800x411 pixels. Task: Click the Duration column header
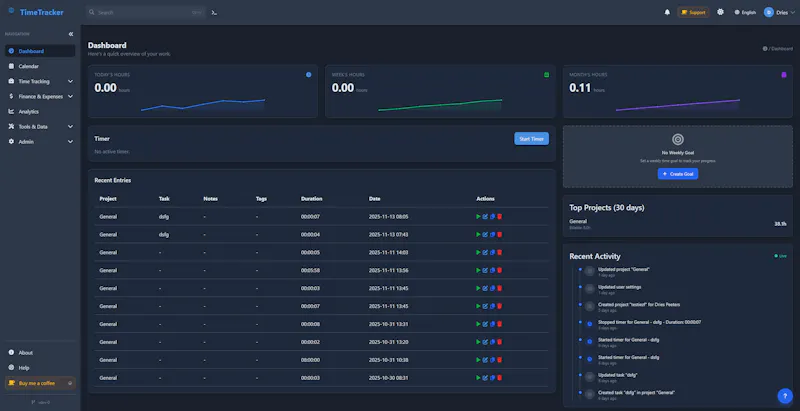pos(311,199)
